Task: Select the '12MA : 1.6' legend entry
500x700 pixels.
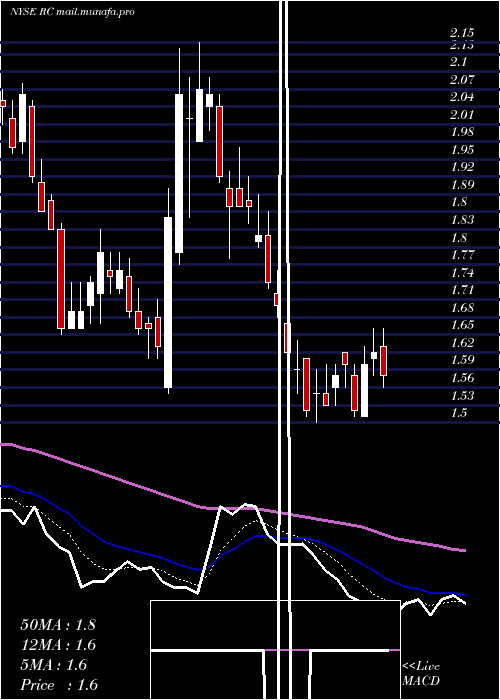Action: click(x=58, y=645)
